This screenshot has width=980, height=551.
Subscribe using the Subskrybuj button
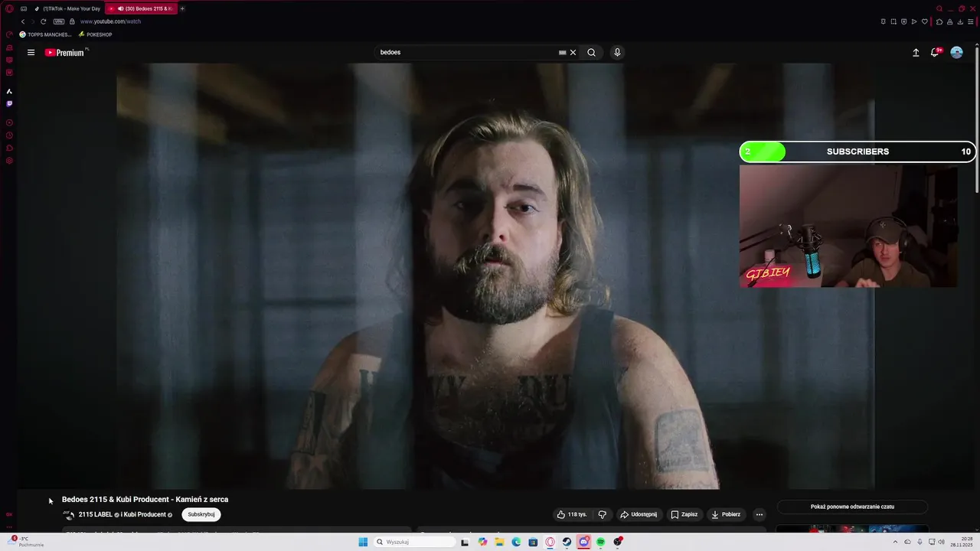(201, 514)
